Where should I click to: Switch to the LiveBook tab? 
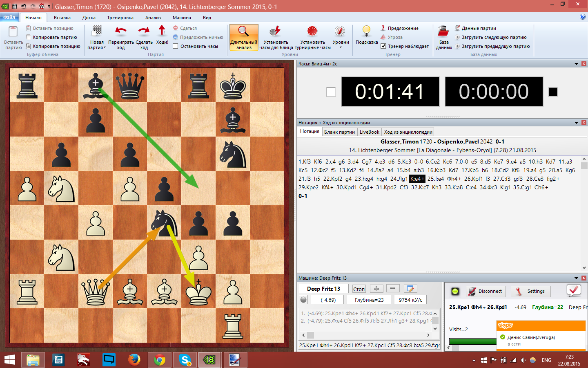click(369, 132)
